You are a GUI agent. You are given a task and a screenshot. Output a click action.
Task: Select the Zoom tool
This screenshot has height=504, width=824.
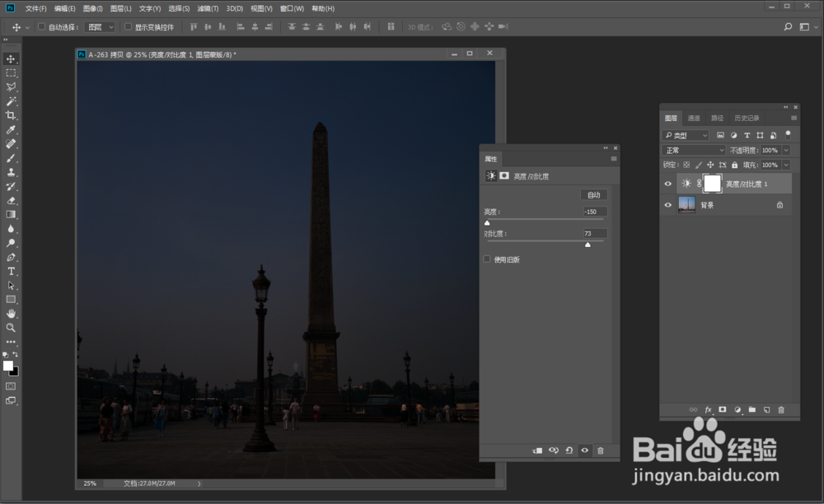click(x=11, y=328)
